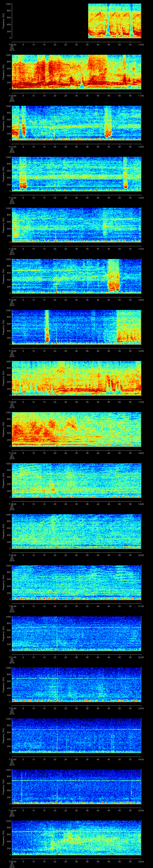Screen dimensions: 153x868
Task: Select the spectrogram panel starting at 7:10:00
Action: 77,72
